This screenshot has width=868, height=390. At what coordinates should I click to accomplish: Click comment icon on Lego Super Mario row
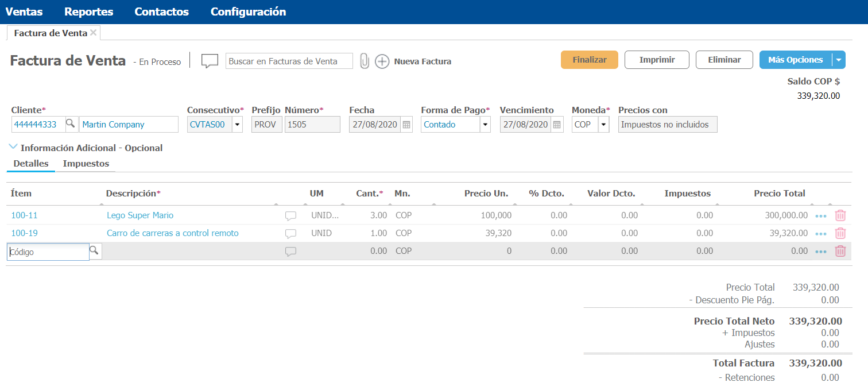[291, 216]
